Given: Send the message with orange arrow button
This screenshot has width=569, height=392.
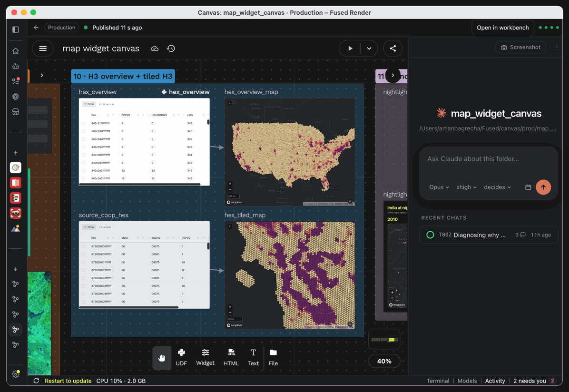Looking at the screenshot, I should [x=543, y=187].
